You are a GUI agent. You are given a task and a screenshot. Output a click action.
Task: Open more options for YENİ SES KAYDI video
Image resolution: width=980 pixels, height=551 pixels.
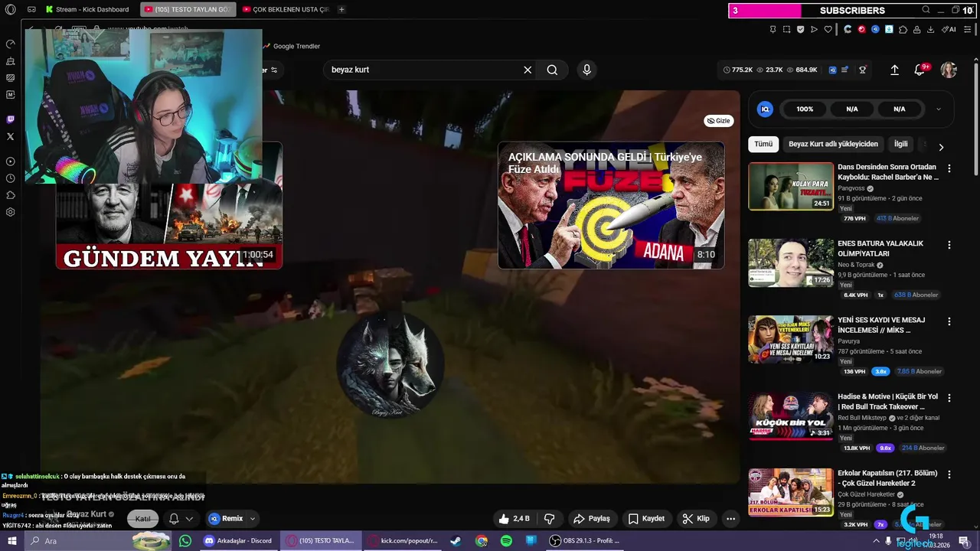tap(949, 321)
